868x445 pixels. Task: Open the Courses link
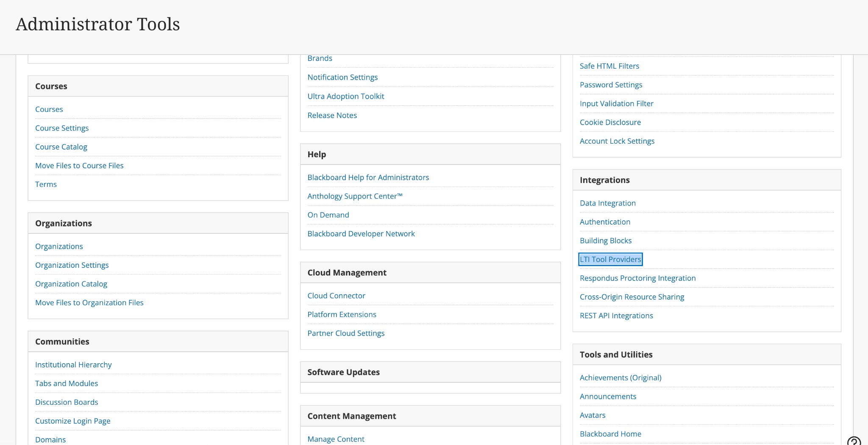49,109
